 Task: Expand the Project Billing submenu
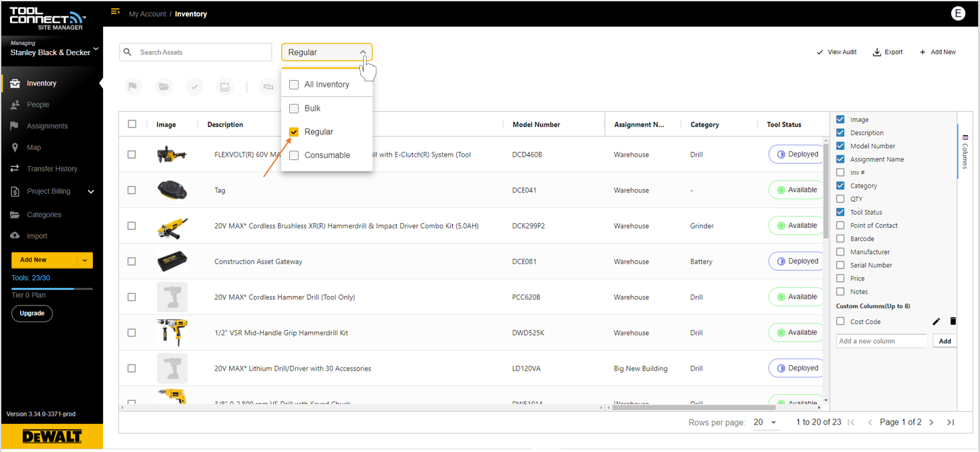coord(91,192)
